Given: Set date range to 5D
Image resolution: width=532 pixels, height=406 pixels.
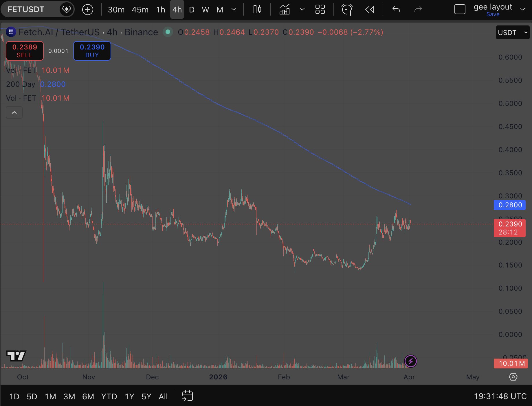Looking at the screenshot, I should 32,396.
